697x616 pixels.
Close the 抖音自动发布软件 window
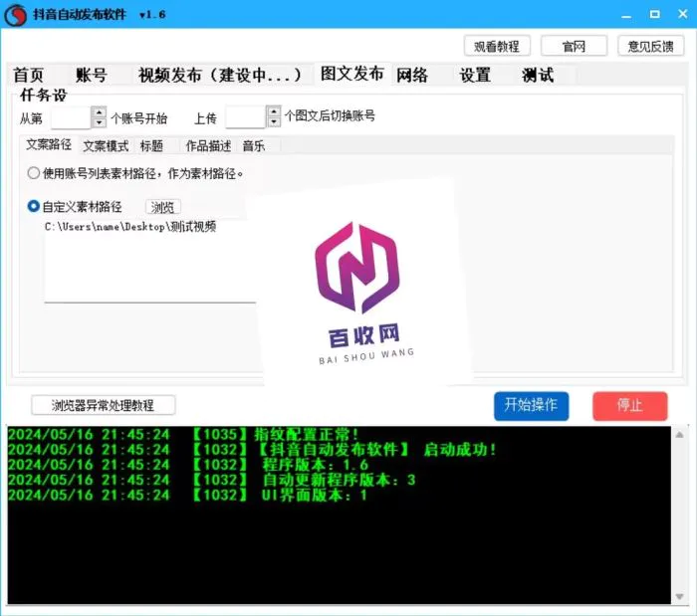[683, 14]
